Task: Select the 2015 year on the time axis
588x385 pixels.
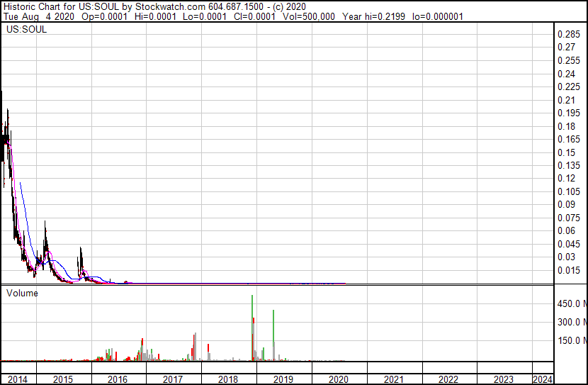Action: click(x=64, y=379)
